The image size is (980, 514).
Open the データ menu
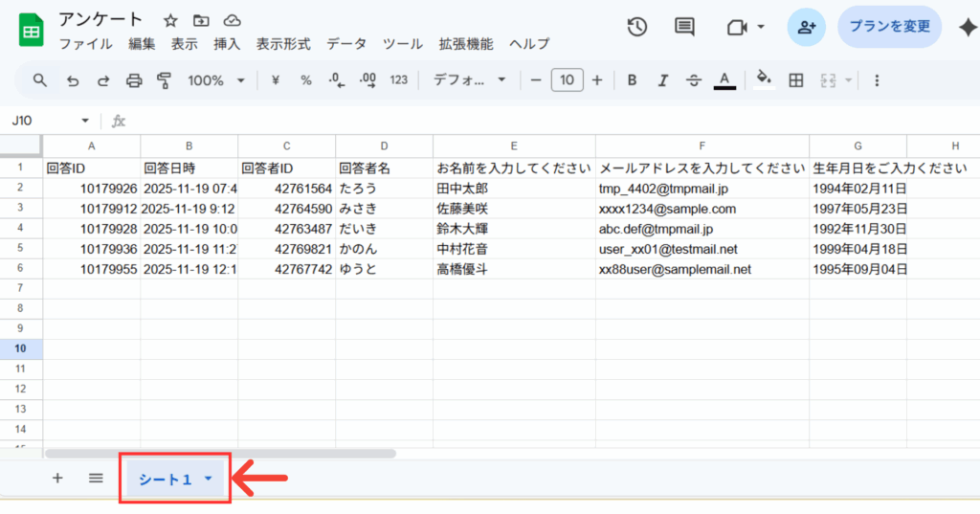pos(346,44)
